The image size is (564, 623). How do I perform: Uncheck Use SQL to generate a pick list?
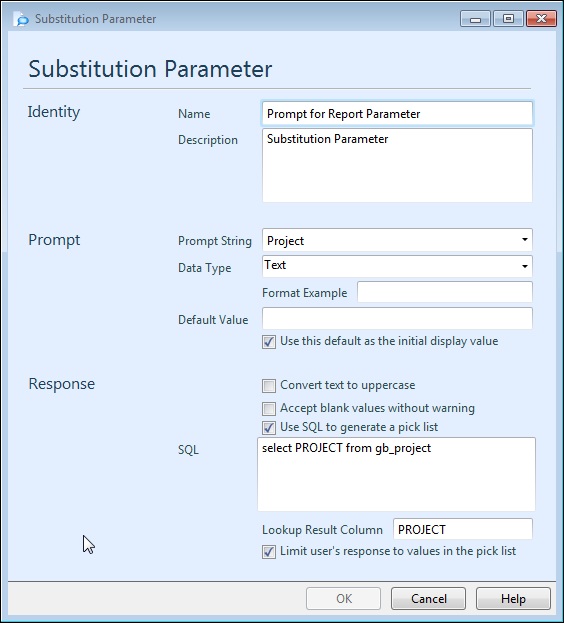coord(269,428)
